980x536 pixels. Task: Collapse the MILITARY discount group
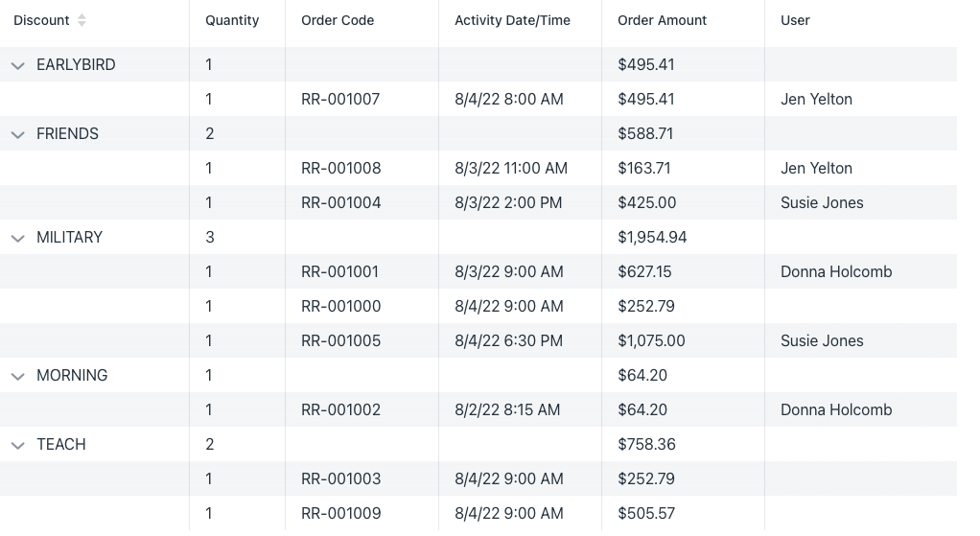point(18,238)
